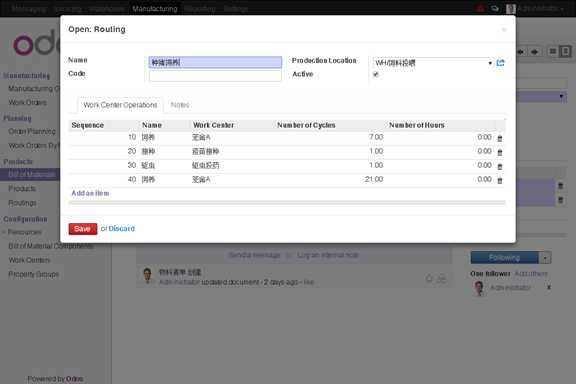This screenshot has width=576, height=384.
Task: Open Routings in the sidebar
Action: point(22,203)
